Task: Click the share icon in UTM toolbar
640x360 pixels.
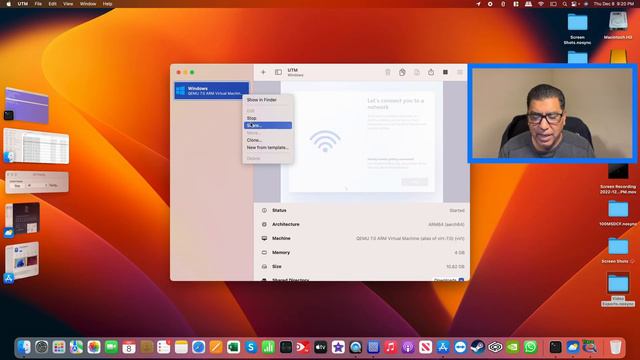Action: click(x=431, y=72)
